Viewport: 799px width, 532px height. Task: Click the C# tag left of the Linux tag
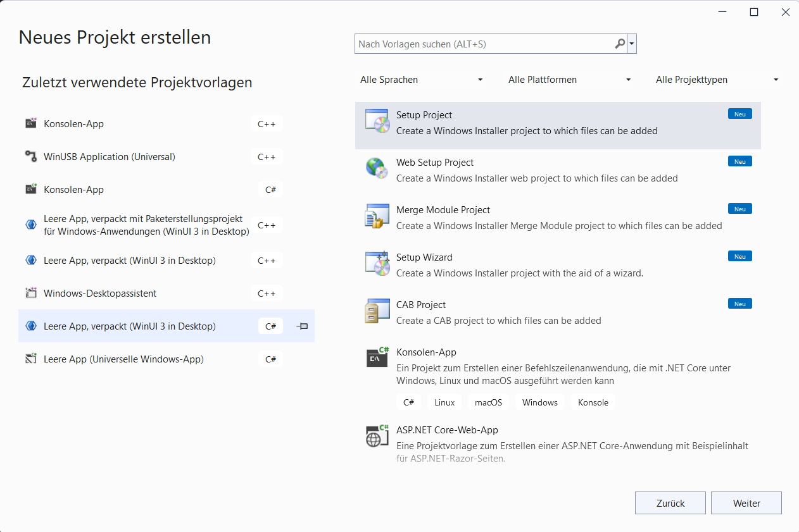pyautogui.click(x=409, y=402)
